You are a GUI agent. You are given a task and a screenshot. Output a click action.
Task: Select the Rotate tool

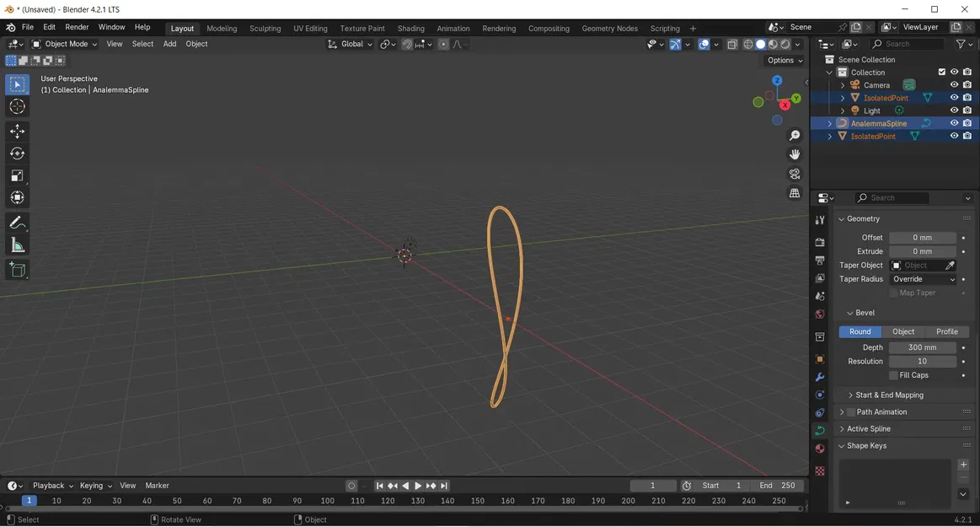click(18, 153)
